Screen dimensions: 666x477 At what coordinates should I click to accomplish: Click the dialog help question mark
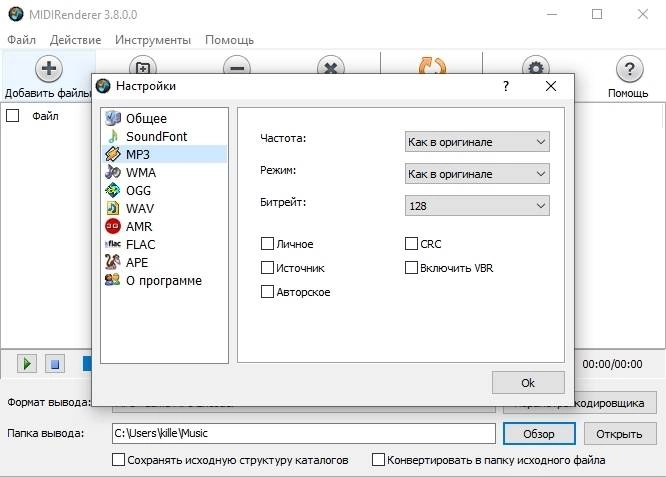point(505,86)
